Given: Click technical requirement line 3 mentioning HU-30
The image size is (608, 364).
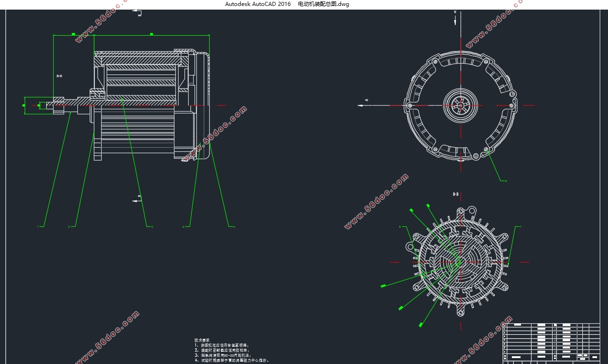Looking at the screenshot, I should pos(222,355).
